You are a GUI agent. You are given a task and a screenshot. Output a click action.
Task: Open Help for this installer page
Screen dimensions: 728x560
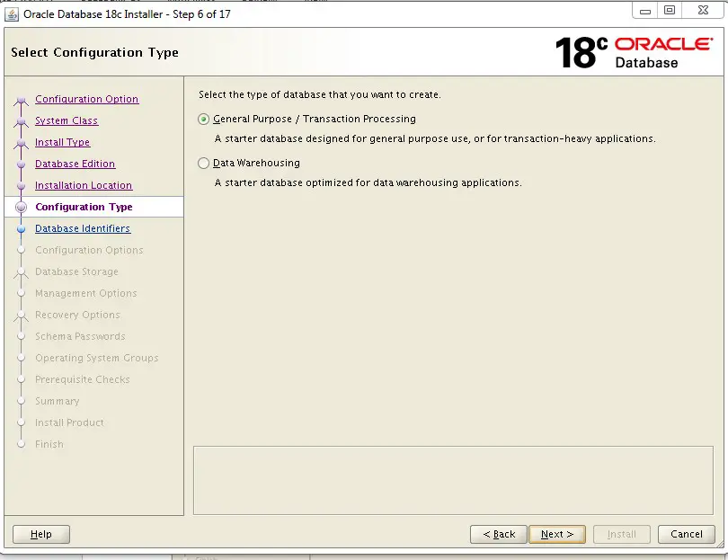click(x=40, y=535)
